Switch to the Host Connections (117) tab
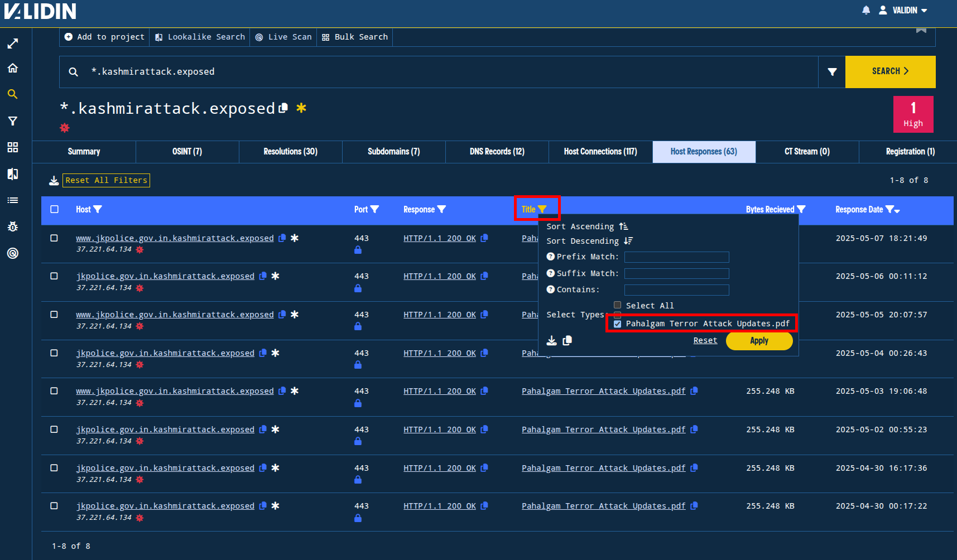Image resolution: width=957 pixels, height=560 pixels. click(x=600, y=152)
